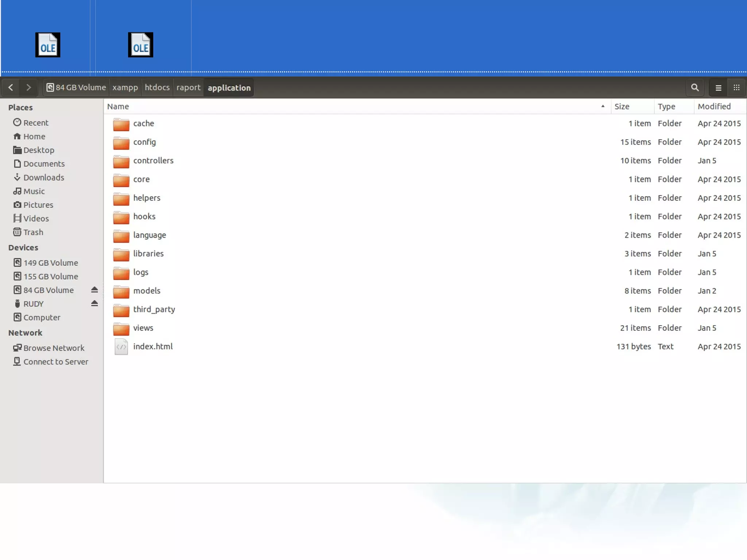
Task: Select the index.html file
Action: coord(153,347)
